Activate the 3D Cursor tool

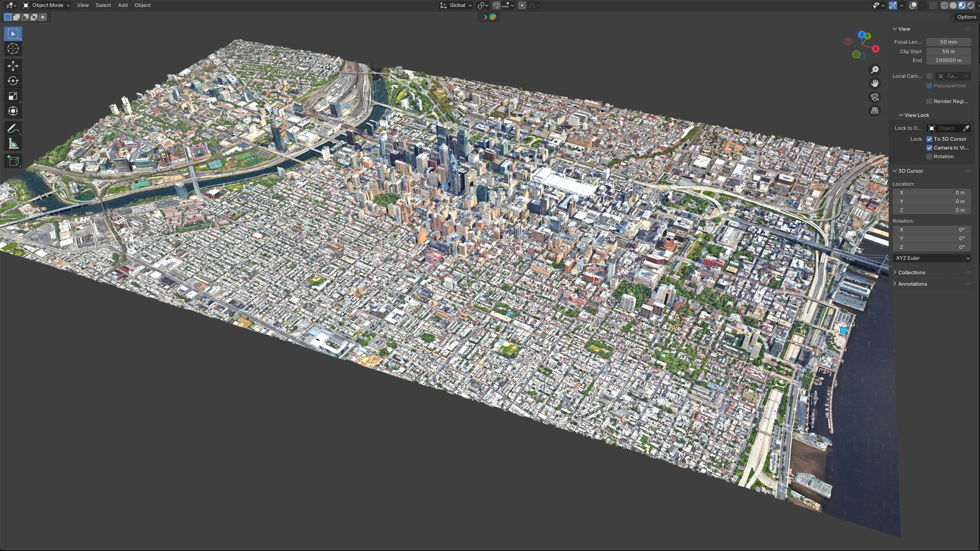point(13,49)
